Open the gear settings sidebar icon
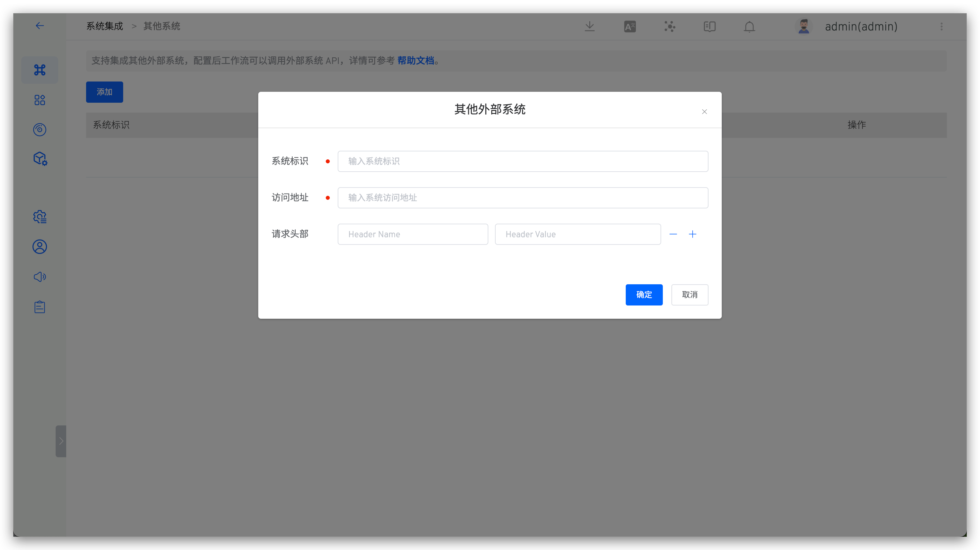The width and height of the screenshot is (980, 550). tap(40, 217)
